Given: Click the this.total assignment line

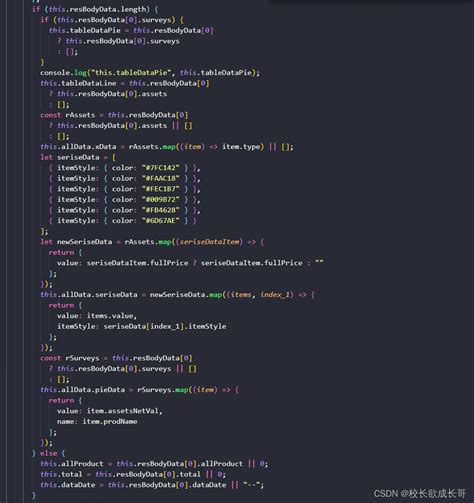Looking at the screenshot, I should point(133,474).
